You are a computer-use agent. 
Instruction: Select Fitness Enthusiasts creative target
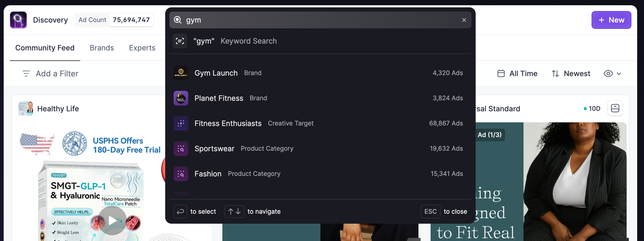(320, 123)
